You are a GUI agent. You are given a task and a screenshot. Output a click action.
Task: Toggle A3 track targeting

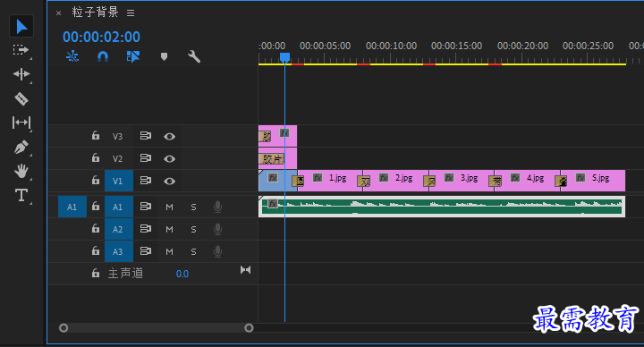click(x=119, y=251)
